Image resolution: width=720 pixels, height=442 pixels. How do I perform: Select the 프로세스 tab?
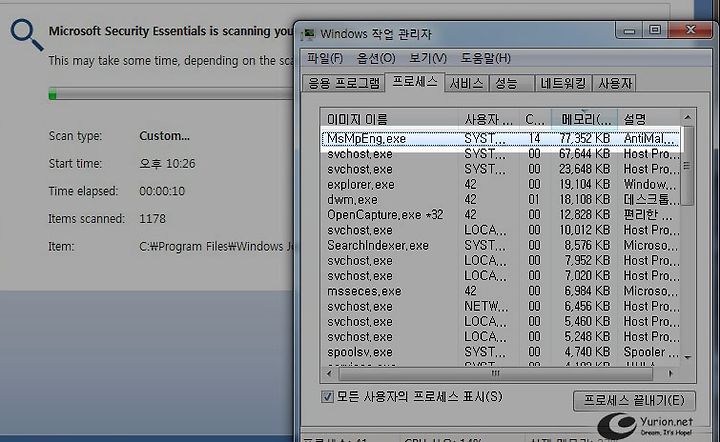(415, 82)
